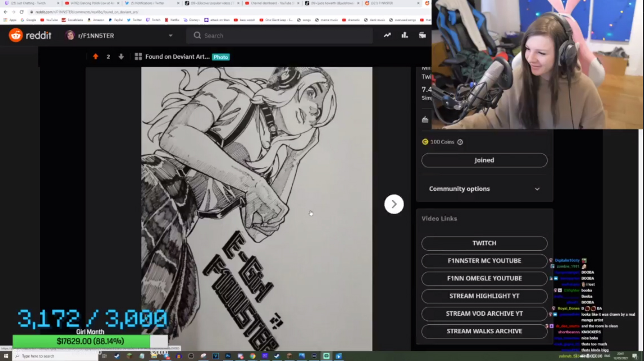Viewport: 644px width, 361px height.
Task: Switch to Notifications Twitter tab
Action: pos(152,3)
